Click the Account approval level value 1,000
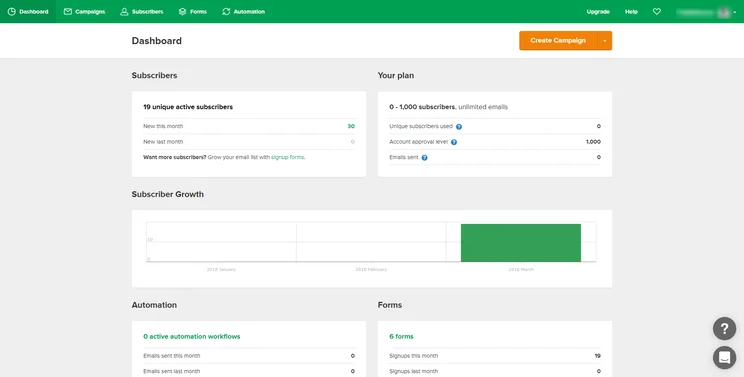The height and width of the screenshot is (377, 744). coord(593,142)
